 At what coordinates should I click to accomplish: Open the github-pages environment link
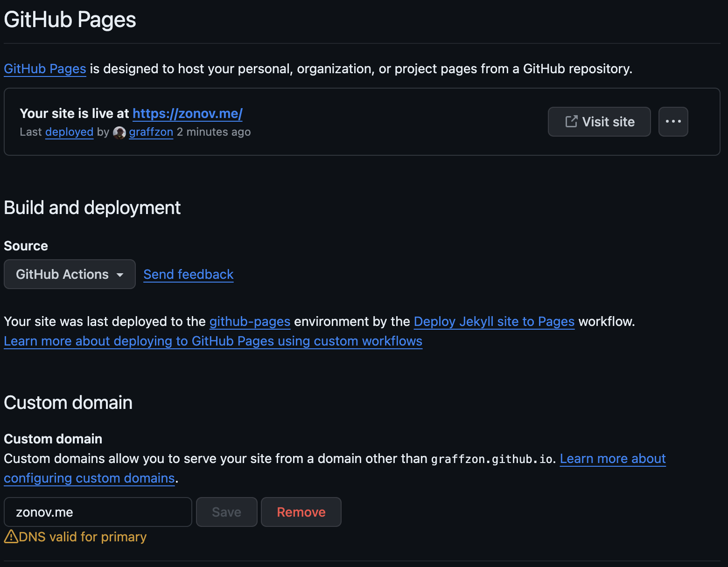tap(250, 322)
